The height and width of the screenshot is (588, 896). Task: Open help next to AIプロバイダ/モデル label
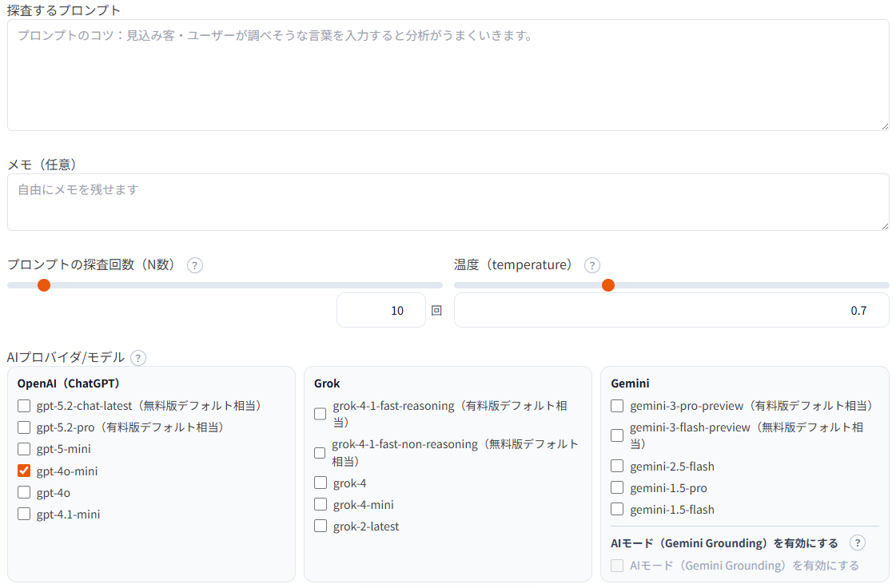(x=138, y=358)
